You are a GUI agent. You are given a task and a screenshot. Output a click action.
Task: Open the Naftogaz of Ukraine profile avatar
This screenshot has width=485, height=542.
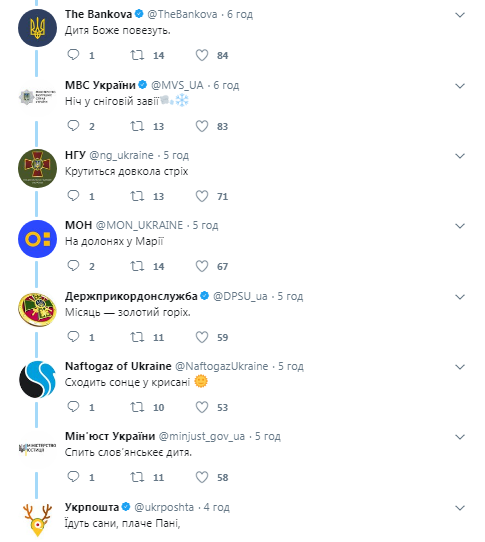coord(37,380)
